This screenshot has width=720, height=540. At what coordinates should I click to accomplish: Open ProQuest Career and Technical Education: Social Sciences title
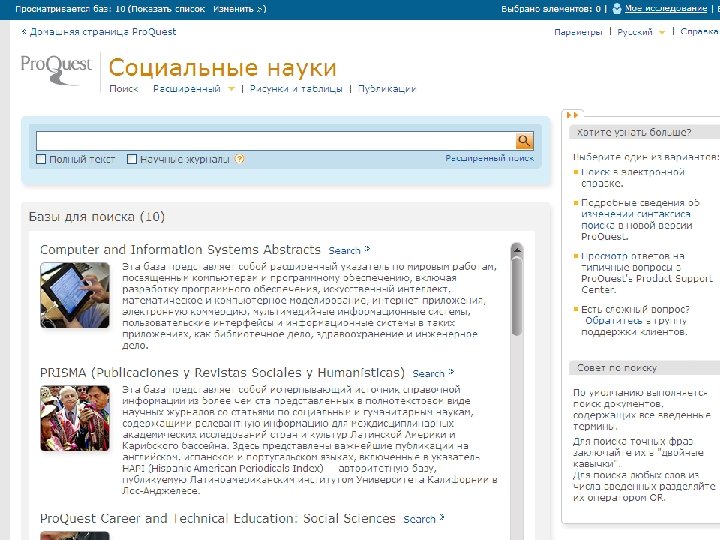[x=218, y=518]
